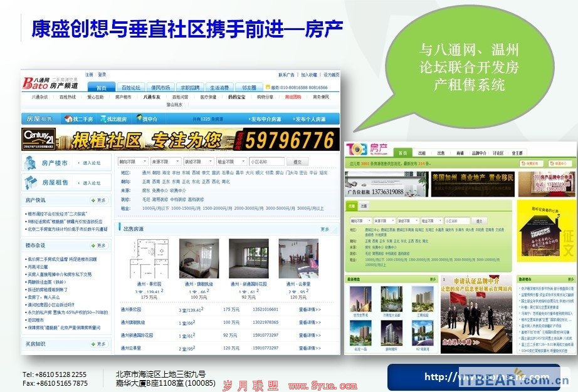Image resolution: width=578 pixels, height=392 pixels.
Task: Switch to the 百姓论坛 tab
Action: point(131,88)
